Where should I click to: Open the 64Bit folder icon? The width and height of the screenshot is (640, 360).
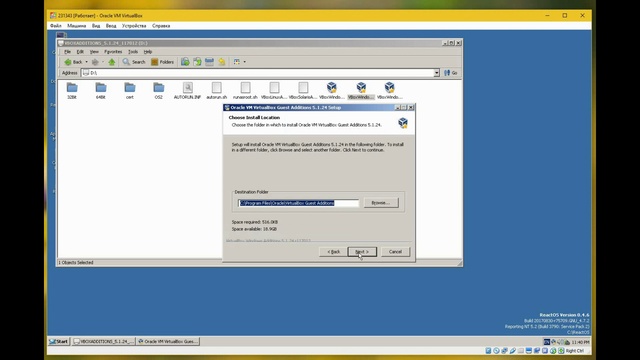[101, 91]
